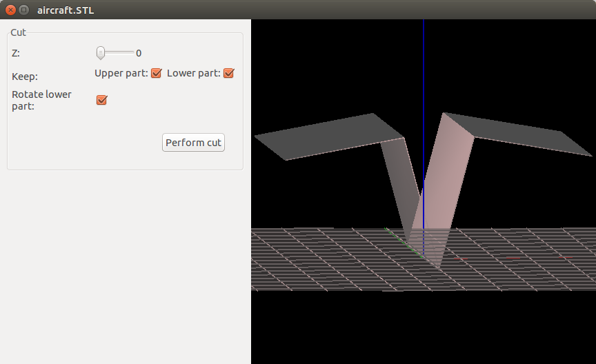Click the Rotate lower part: label
This screenshot has height=364, width=596.
coord(41,101)
